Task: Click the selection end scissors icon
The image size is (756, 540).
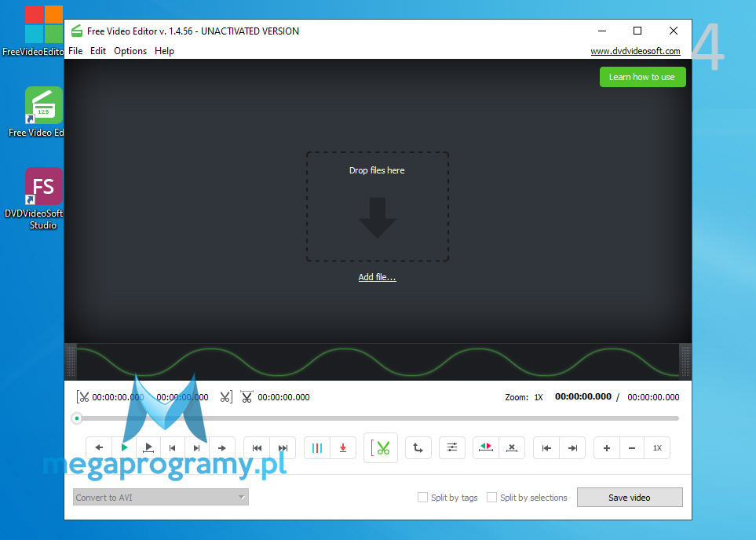Action: pos(225,397)
